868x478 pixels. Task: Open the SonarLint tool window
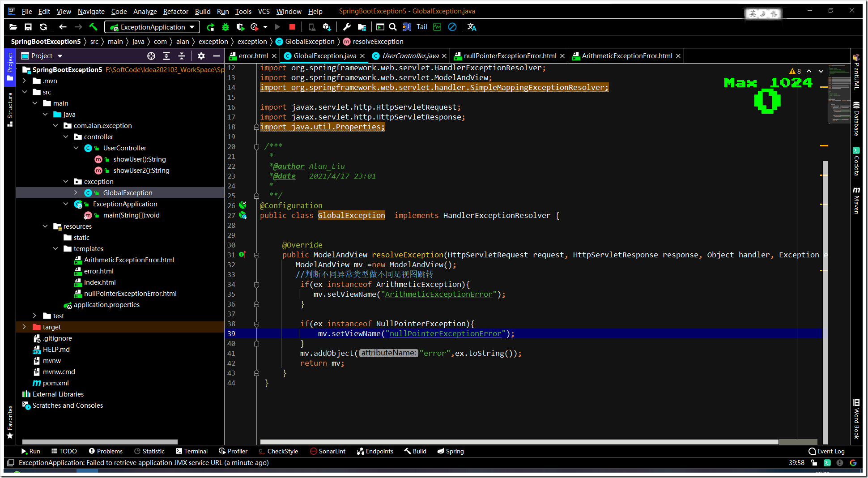tap(328, 451)
